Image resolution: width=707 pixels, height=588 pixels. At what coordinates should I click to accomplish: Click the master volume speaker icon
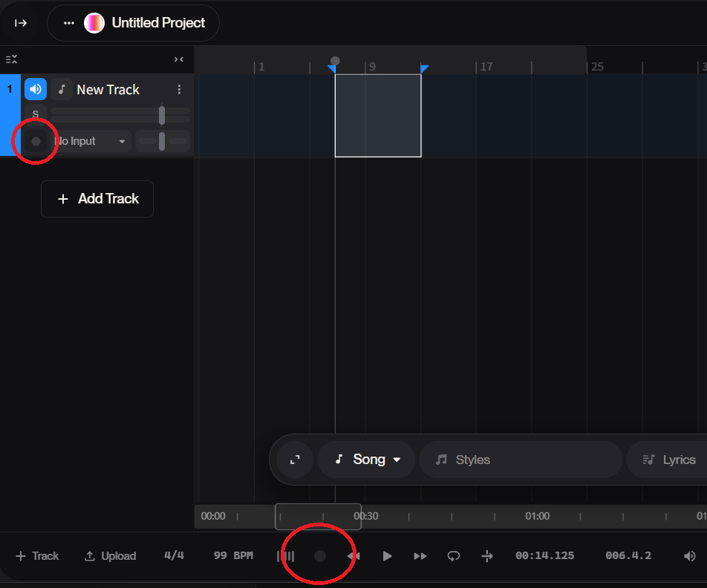coord(689,556)
